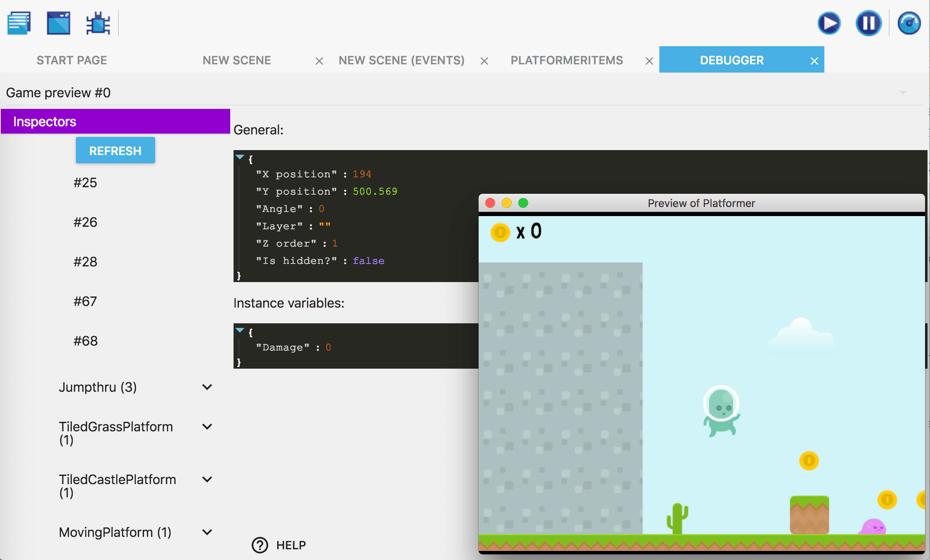Expand the TiledGrassPlatform (1) group
Image resolution: width=930 pixels, height=560 pixels.
207,426
